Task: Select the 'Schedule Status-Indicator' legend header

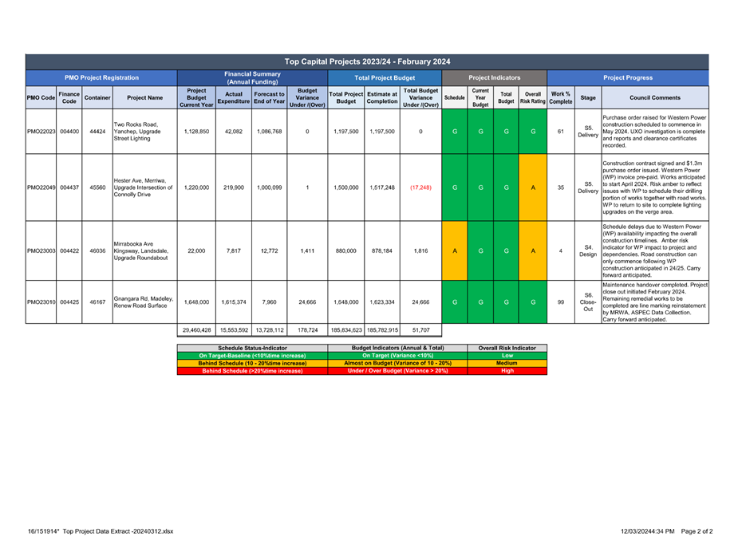Action: (252, 349)
